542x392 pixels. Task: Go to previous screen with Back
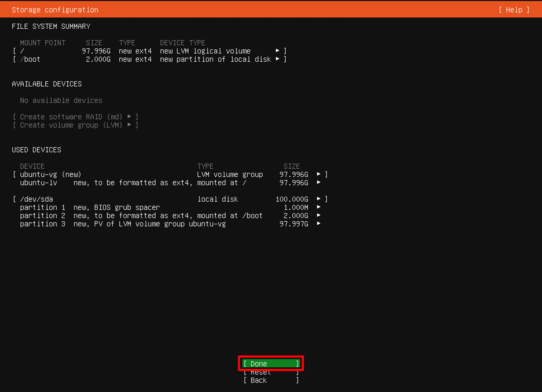click(x=271, y=380)
